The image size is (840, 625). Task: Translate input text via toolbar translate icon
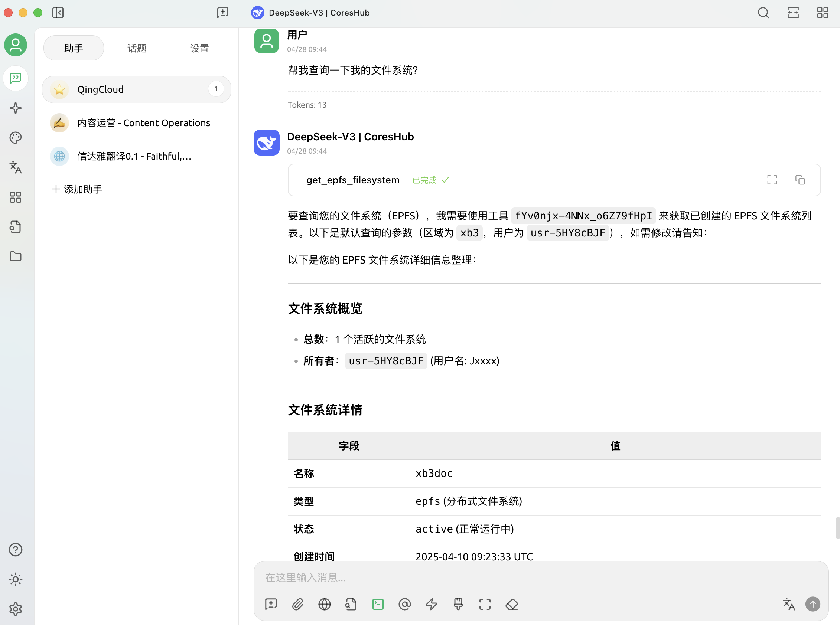(789, 604)
